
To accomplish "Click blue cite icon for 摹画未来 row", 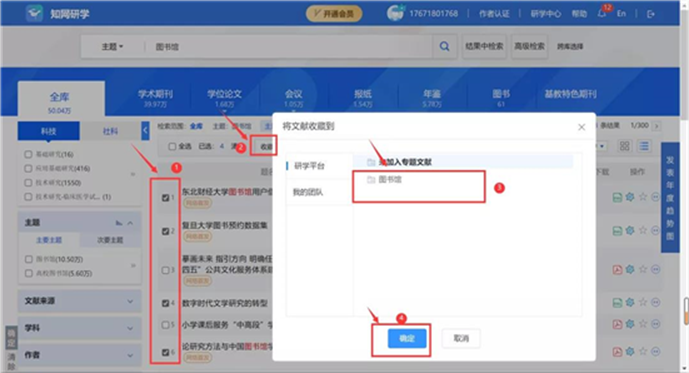I will tap(630, 269).
